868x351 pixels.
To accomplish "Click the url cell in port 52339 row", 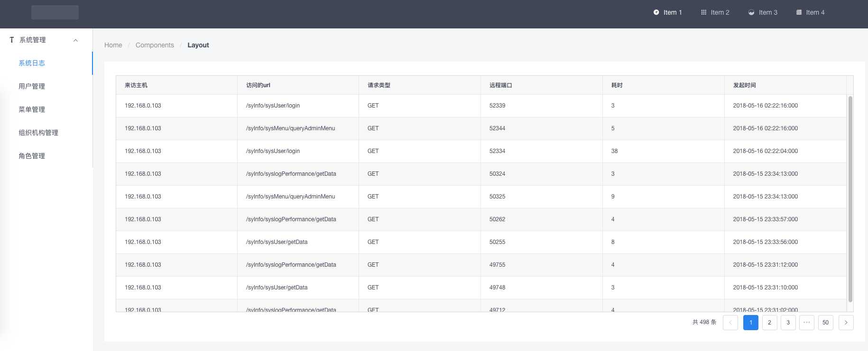I will point(298,106).
